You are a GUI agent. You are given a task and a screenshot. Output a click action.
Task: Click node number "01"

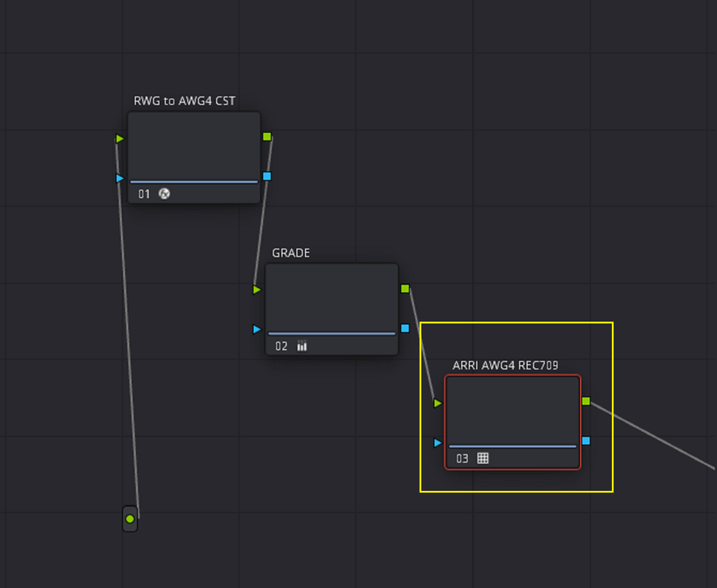click(x=144, y=194)
